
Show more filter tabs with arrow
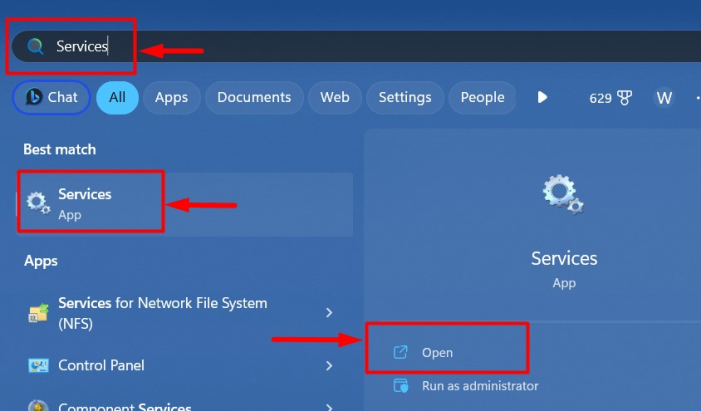point(542,97)
